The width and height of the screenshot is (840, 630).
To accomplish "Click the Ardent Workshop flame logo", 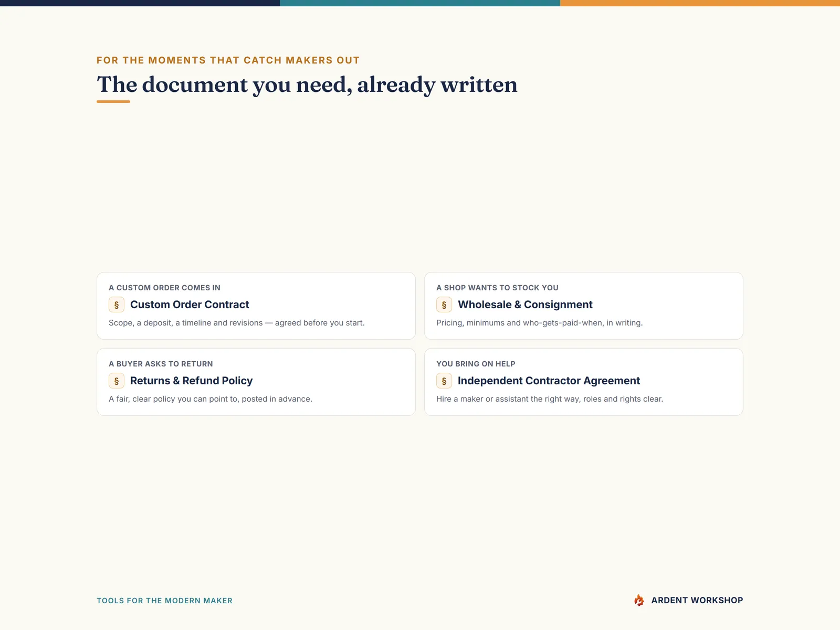I will click(639, 600).
